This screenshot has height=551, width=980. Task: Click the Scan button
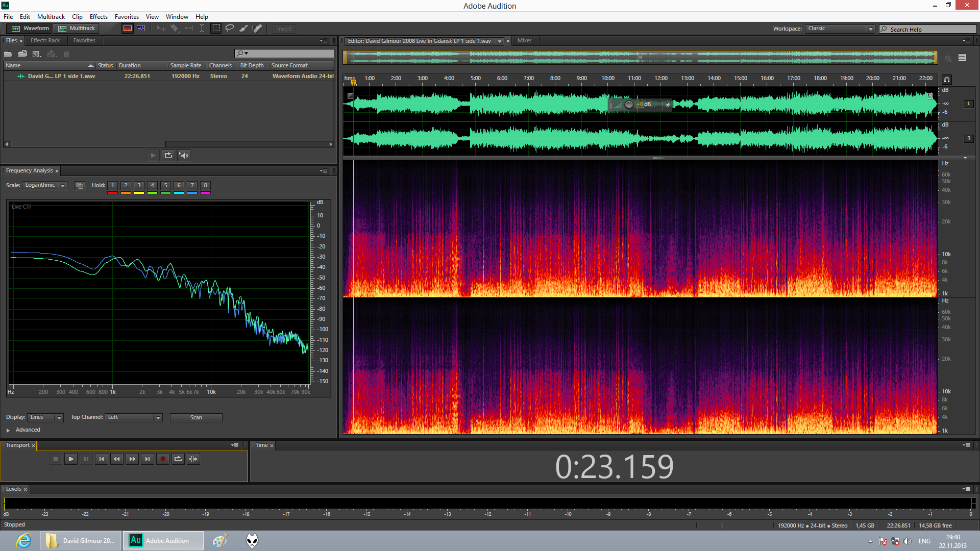coord(196,418)
